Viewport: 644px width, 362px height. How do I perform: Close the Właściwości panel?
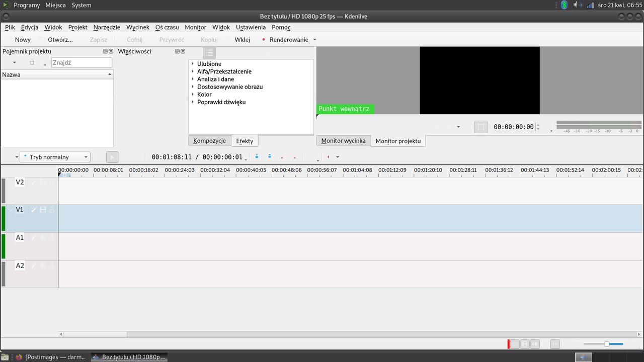coord(183,51)
